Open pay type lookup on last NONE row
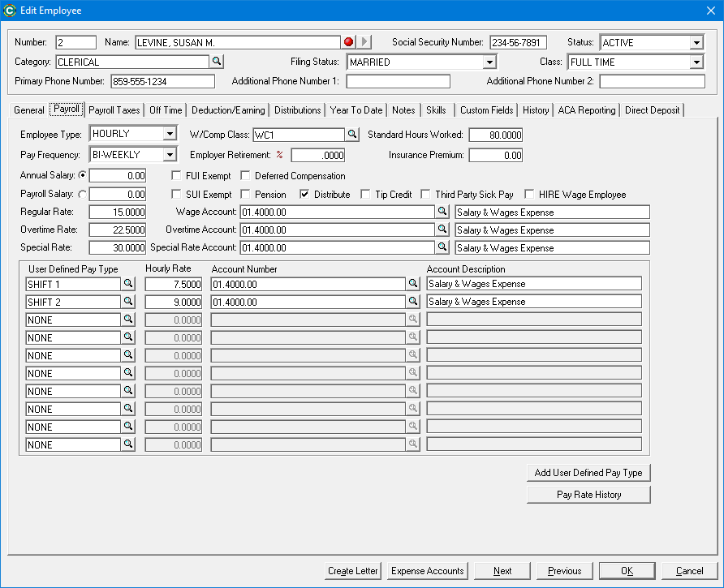This screenshot has width=724, height=588. click(128, 444)
